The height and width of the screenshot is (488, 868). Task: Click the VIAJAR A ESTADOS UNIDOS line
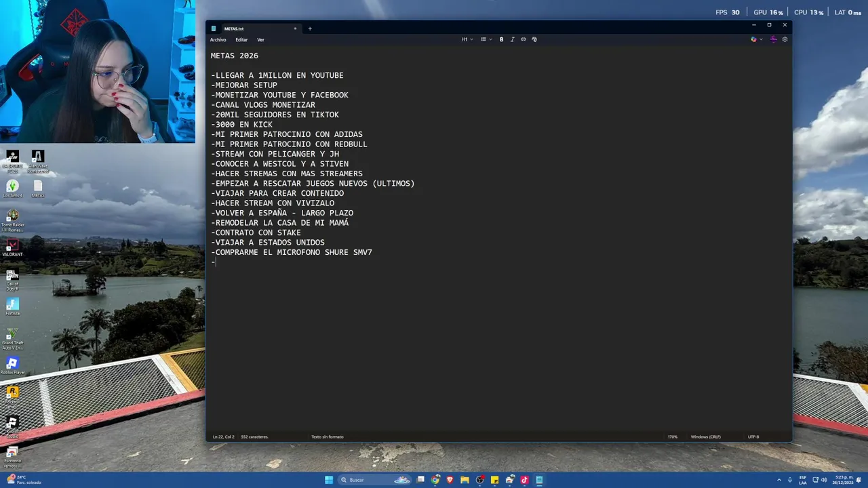(268, 243)
